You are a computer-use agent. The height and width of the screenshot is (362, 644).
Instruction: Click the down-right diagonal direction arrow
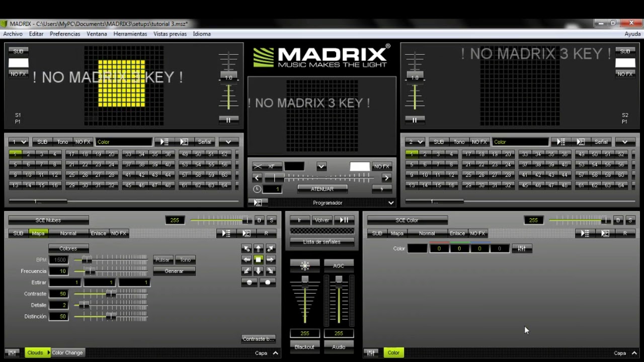(x=270, y=271)
